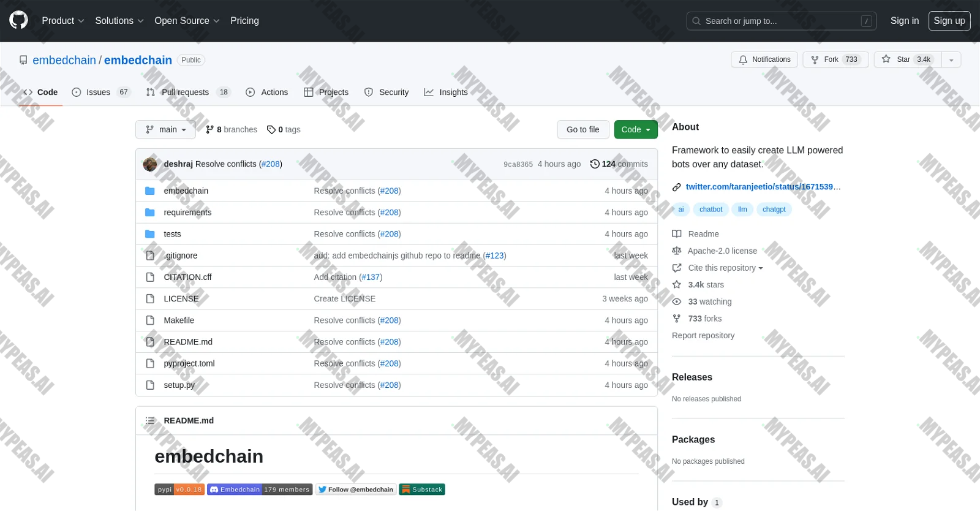
Task: Click the commit hash 9ca8365
Action: tap(518, 164)
